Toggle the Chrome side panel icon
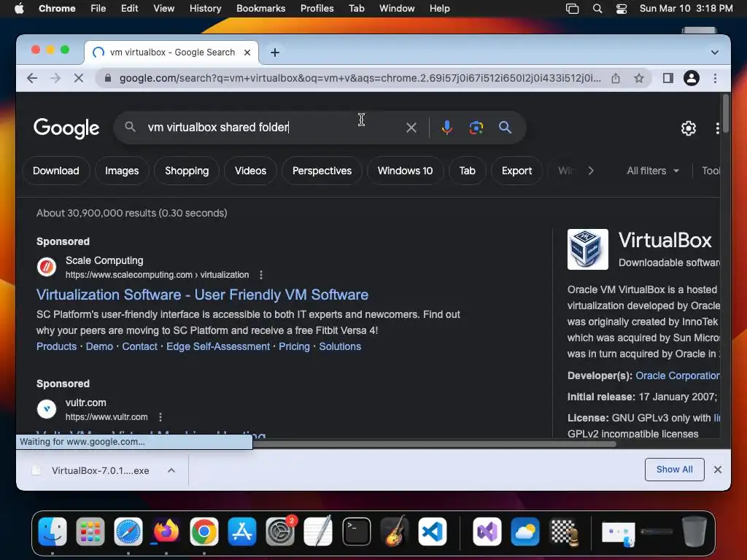 (668, 78)
